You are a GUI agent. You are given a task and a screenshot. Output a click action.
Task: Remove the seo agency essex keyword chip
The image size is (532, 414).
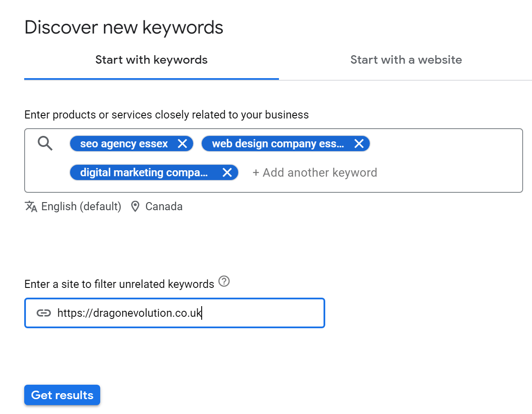pos(183,144)
